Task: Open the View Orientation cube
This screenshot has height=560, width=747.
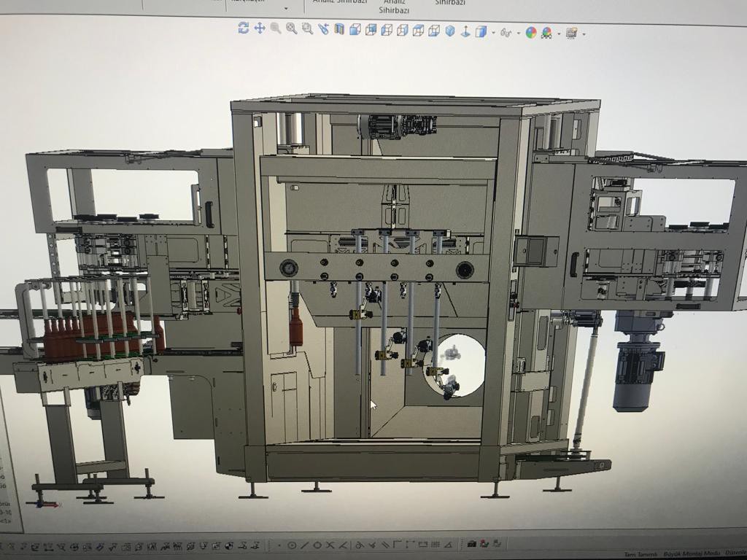Action: pos(481,32)
